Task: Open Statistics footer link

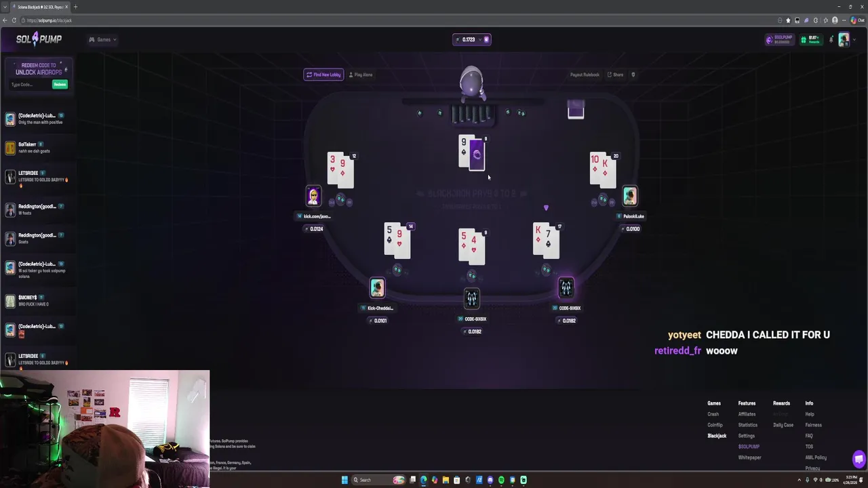Action: click(x=747, y=425)
